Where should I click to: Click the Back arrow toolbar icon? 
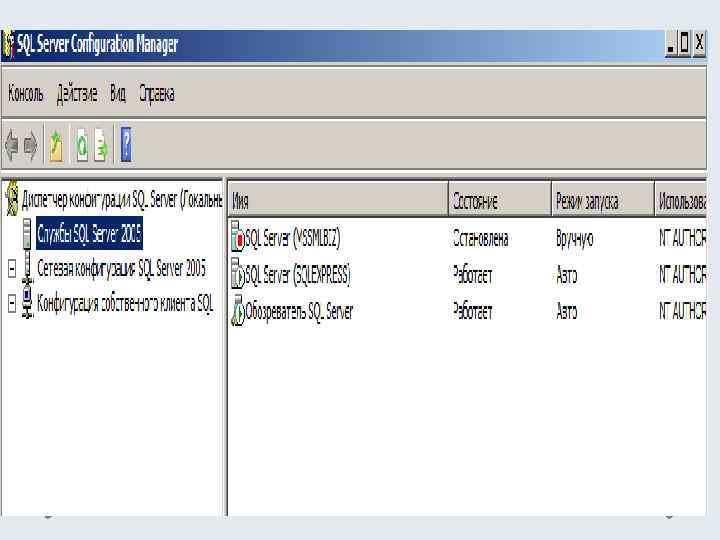pos(11,145)
